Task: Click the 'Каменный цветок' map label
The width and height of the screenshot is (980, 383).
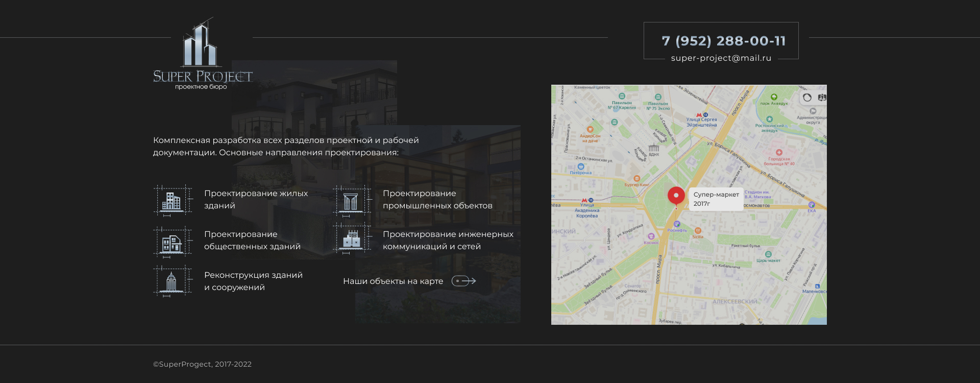Action: (592, 87)
